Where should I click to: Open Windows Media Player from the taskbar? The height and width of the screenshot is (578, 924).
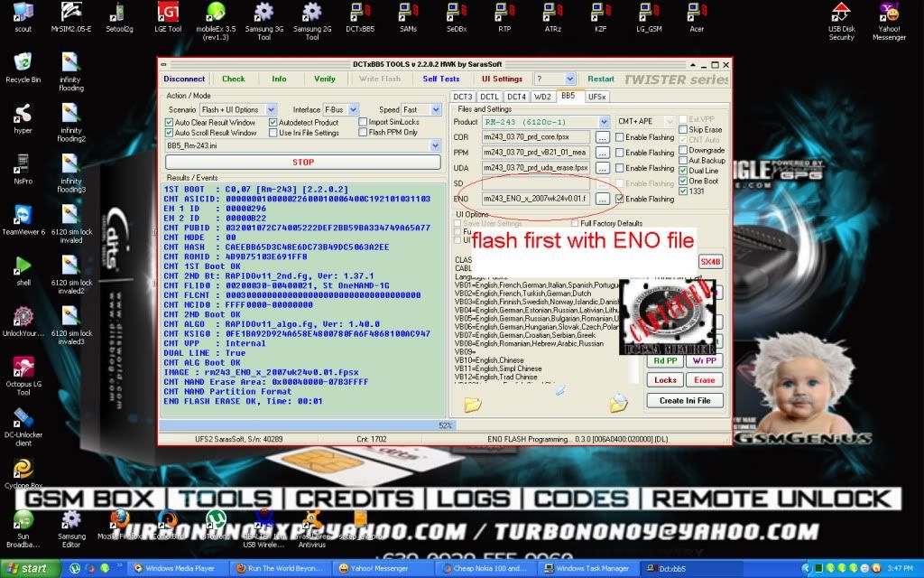pyautogui.click(x=178, y=569)
